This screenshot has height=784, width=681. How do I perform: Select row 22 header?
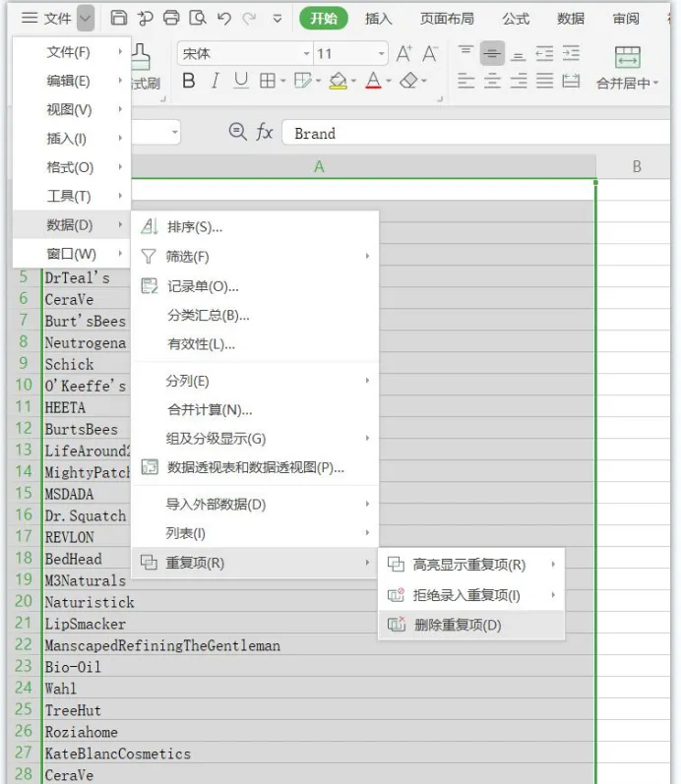pyautogui.click(x=24, y=644)
